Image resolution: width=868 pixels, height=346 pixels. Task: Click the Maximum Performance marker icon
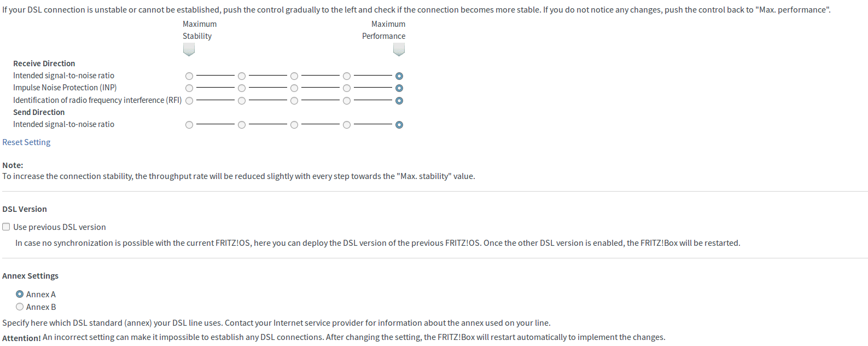[x=399, y=50]
